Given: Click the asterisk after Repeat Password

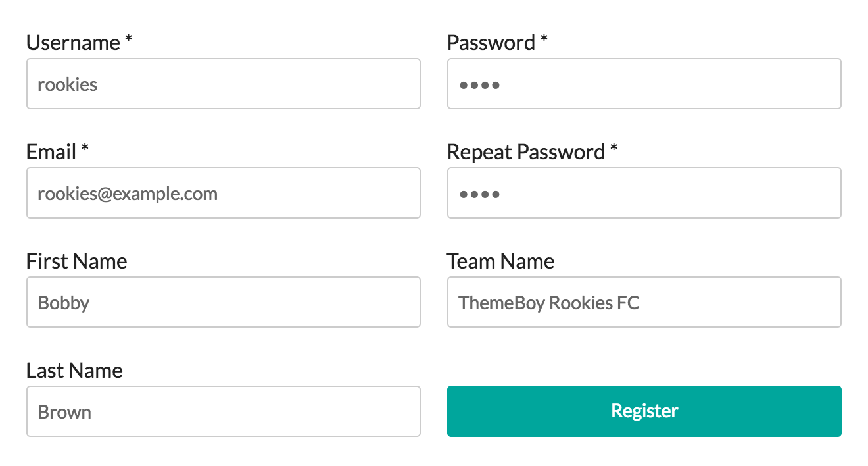Looking at the screenshot, I should tap(614, 150).
